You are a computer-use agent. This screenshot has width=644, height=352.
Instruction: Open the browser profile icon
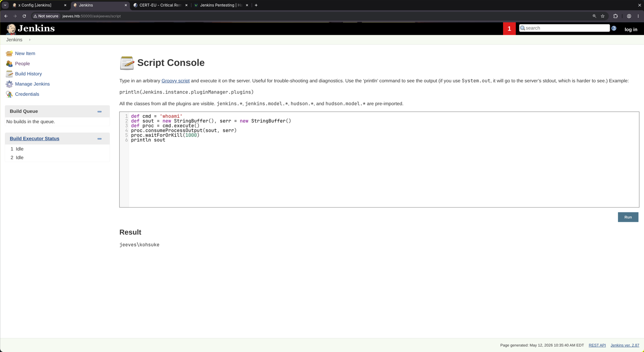[x=629, y=16]
